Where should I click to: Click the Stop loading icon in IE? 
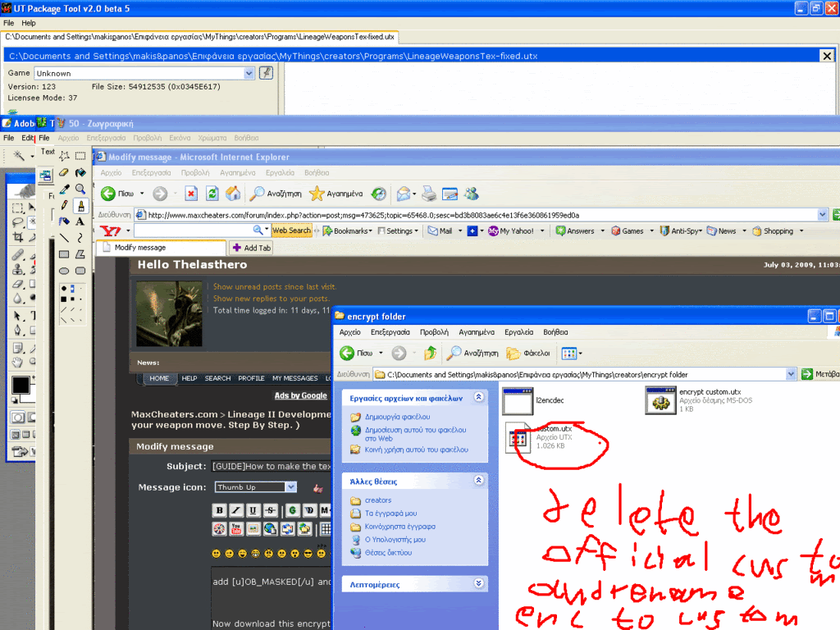click(190, 194)
